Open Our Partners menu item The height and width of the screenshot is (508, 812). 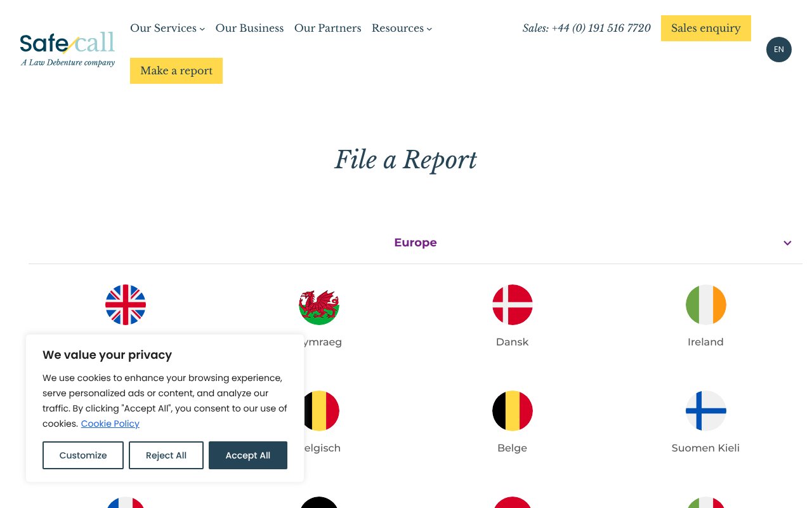[327, 29]
